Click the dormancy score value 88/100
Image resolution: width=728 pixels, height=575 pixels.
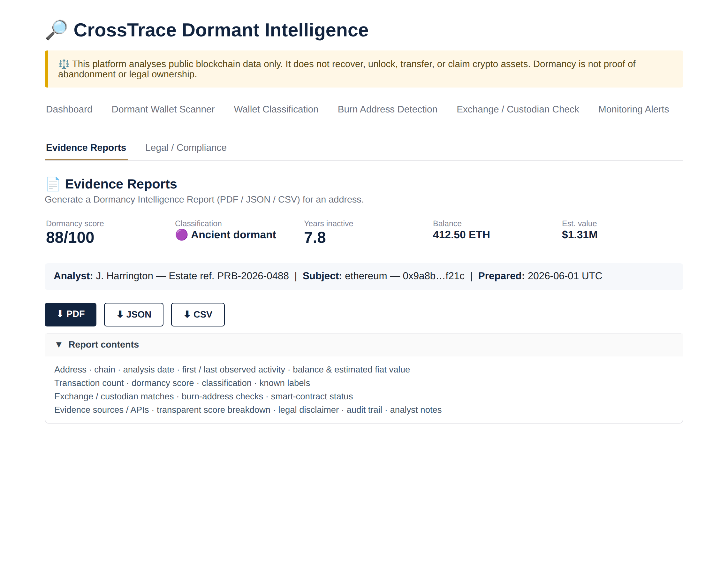[70, 238]
